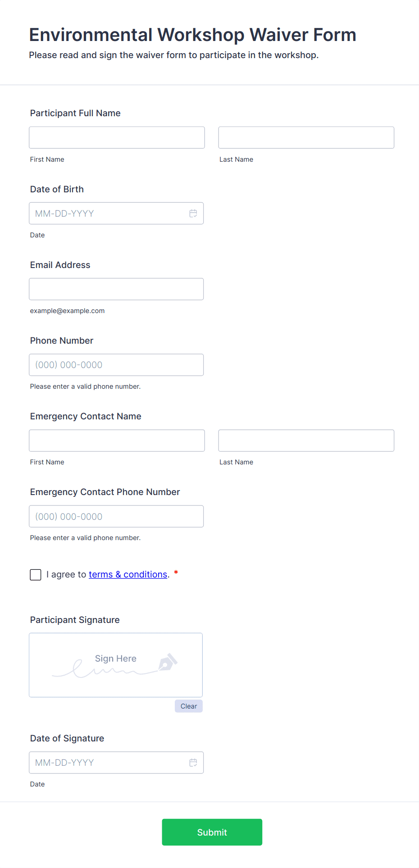Select Emergency Contact Last Name field
Image resolution: width=419 pixels, height=868 pixels.
point(306,441)
